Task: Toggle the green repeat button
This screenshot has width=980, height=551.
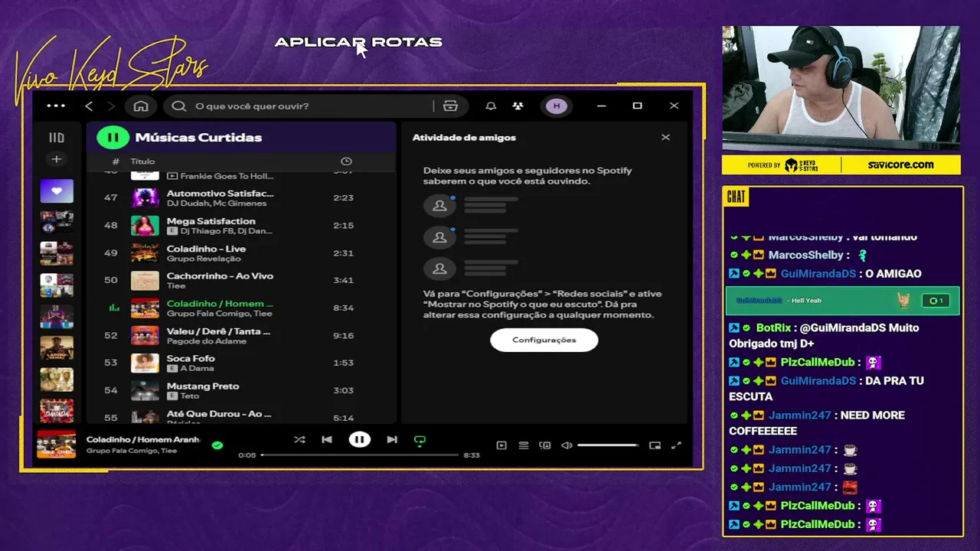Action: point(420,441)
